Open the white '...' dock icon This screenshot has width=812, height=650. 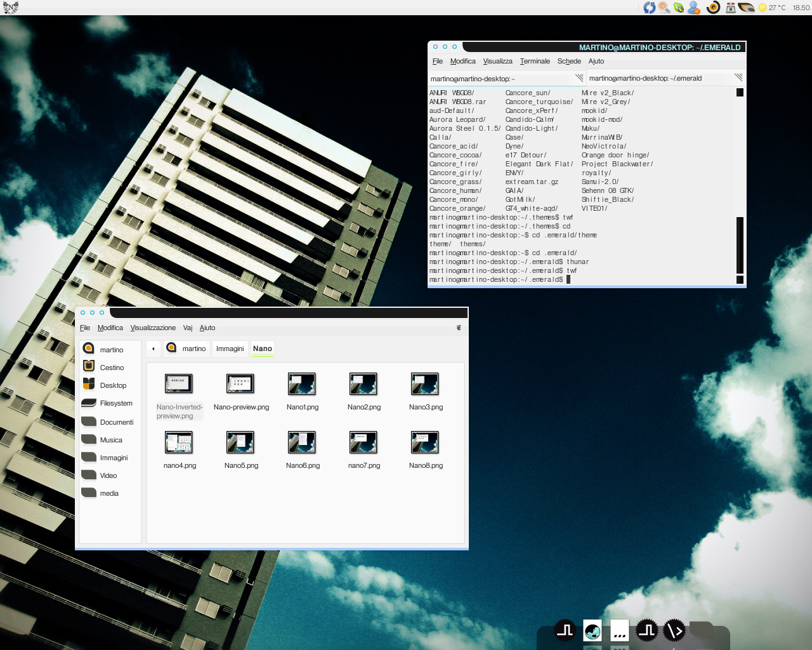[x=620, y=630]
